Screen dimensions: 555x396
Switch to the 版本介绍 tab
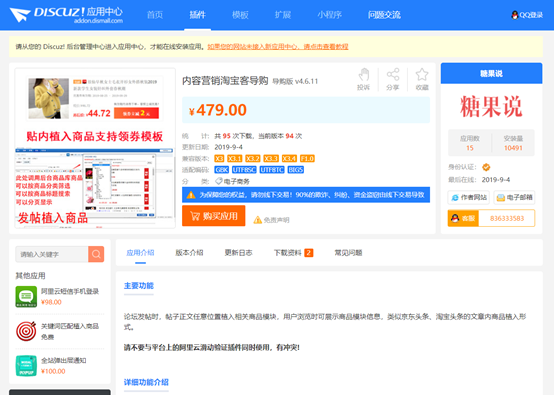click(x=189, y=253)
